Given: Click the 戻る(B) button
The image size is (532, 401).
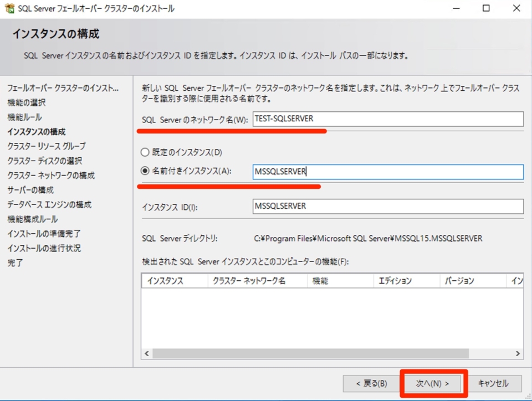Looking at the screenshot, I should [371, 383].
